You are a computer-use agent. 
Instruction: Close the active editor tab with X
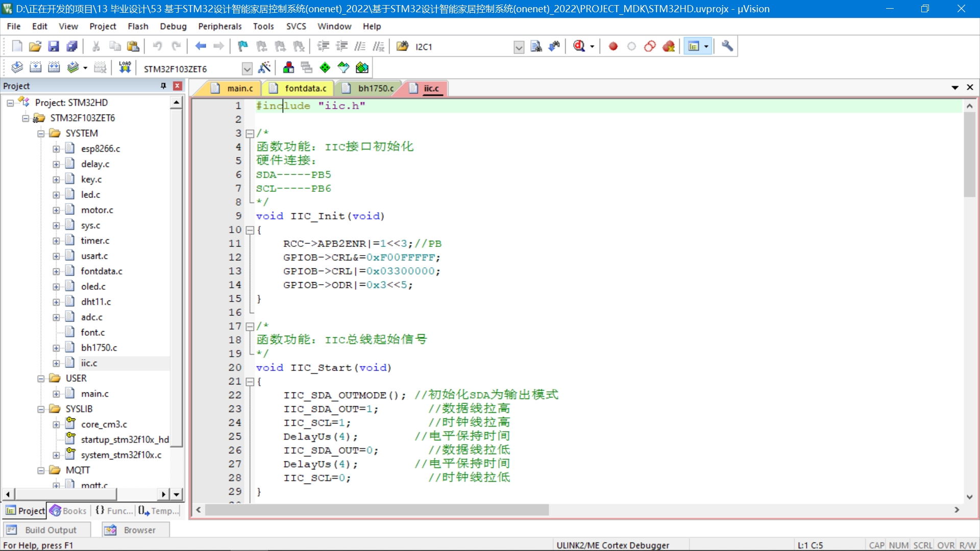pyautogui.click(x=970, y=88)
